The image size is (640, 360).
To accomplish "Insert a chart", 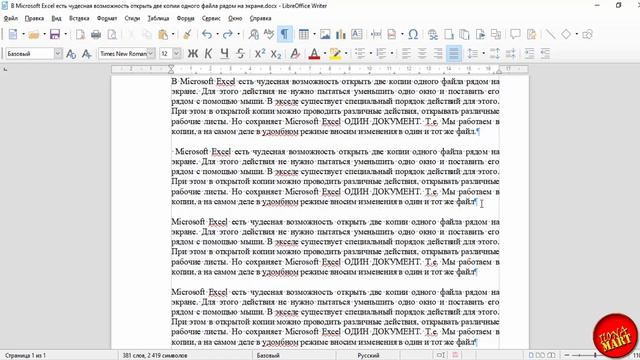I will coord(340,34).
